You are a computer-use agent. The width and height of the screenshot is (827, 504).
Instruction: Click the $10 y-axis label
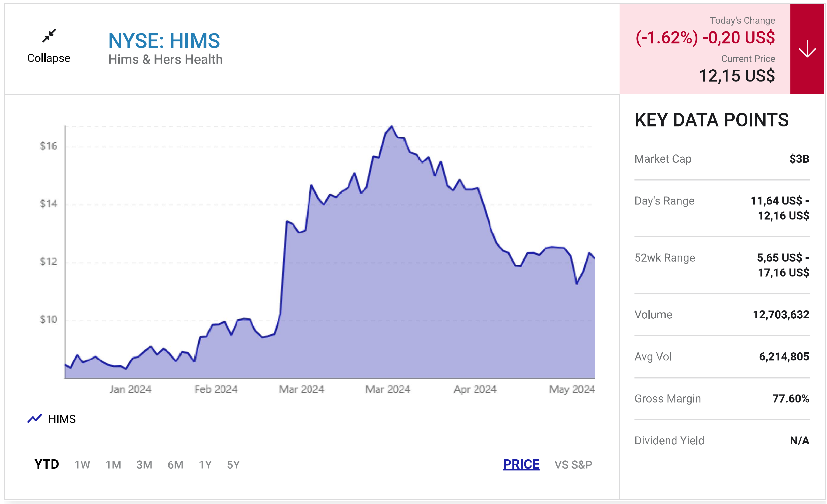coord(49,319)
